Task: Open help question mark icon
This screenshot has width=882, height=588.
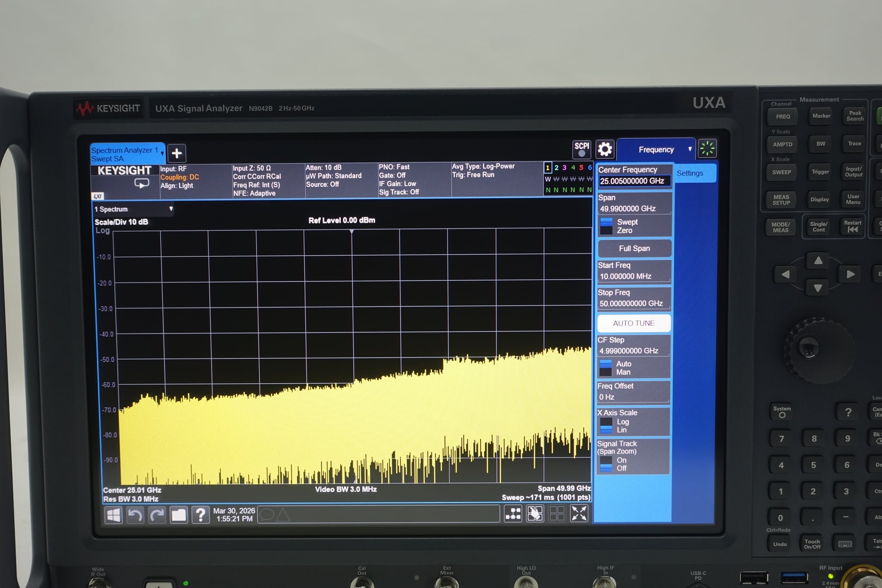Action: (200, 515)
